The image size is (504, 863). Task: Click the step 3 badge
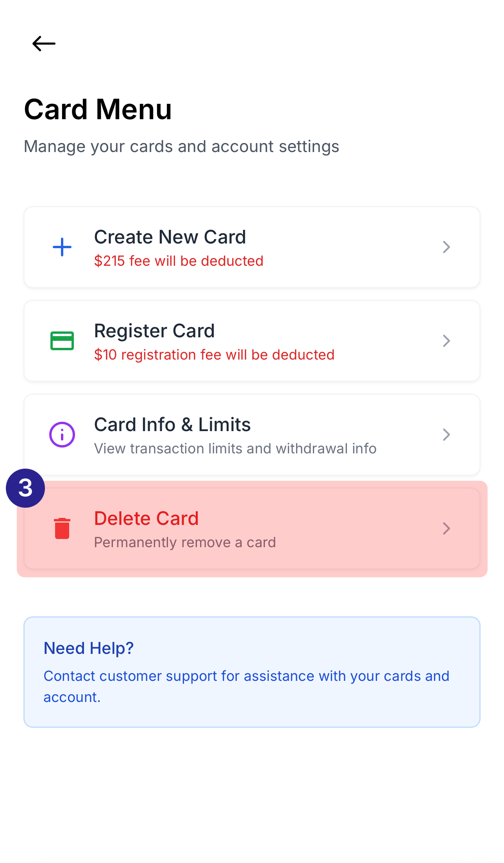[x=25, y=488]
